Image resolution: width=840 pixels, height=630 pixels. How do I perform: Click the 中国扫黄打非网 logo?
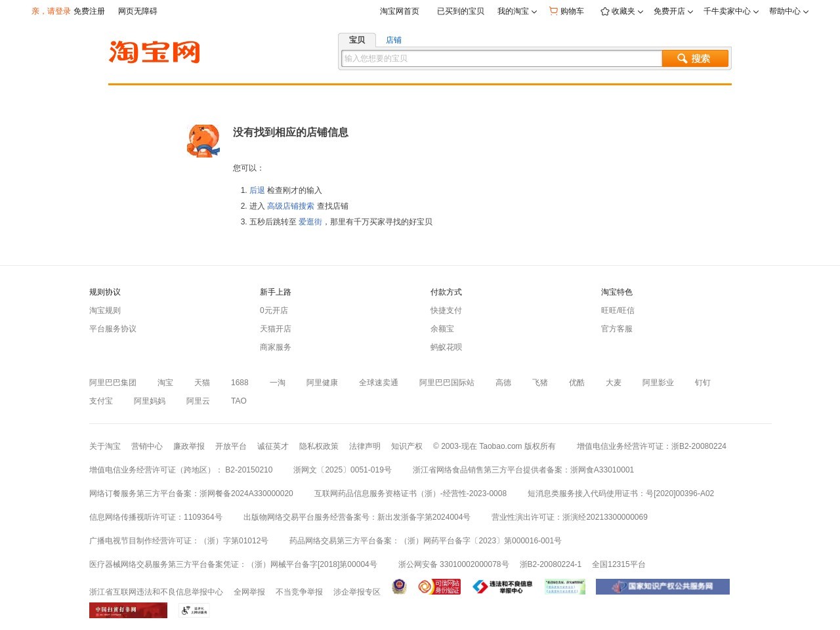coord(128,610)
